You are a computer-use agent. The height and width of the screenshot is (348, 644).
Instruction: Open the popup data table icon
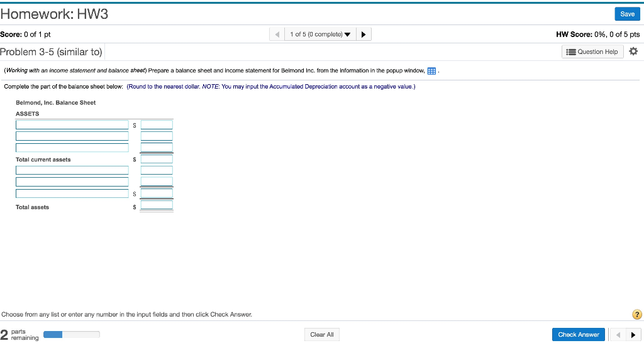tap(431, 71)
